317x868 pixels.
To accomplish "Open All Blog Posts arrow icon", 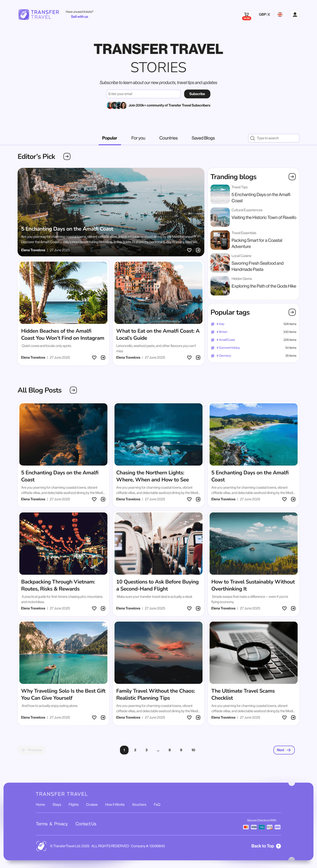I will tap(73, 390).
